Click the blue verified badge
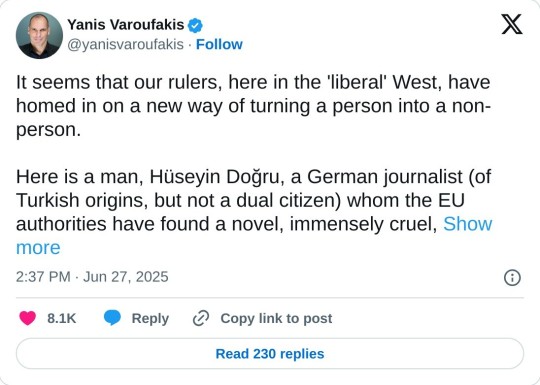The width and height of the screenshot is (540, 385). pyautogui.click(x=195, y=25)
